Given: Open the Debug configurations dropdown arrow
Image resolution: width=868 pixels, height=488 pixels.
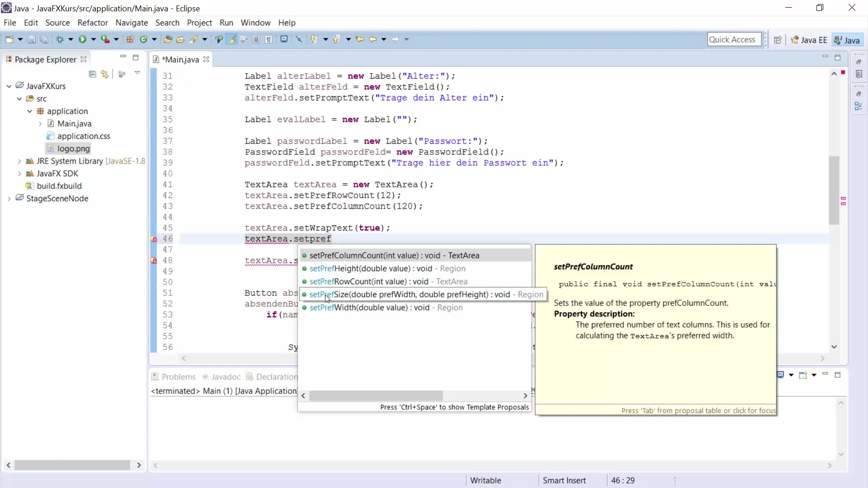Looking at the screenshot, I should pyautogui.click(x=71, y=39).
